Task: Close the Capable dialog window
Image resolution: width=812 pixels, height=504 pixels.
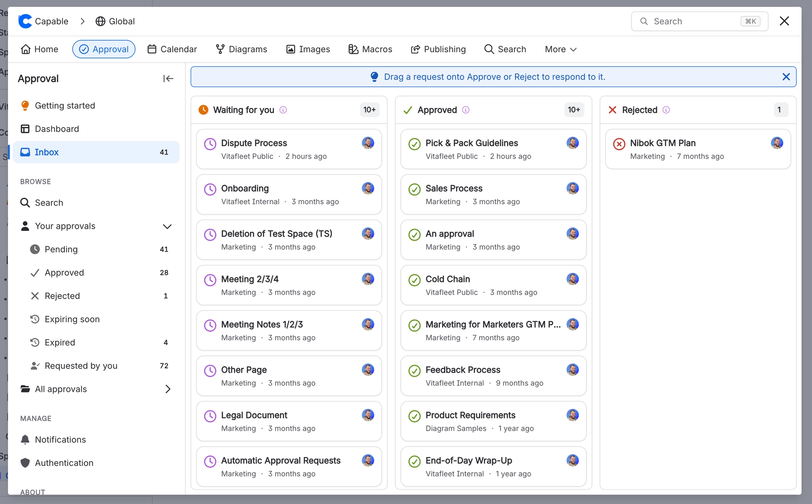Action: point(784,21)
